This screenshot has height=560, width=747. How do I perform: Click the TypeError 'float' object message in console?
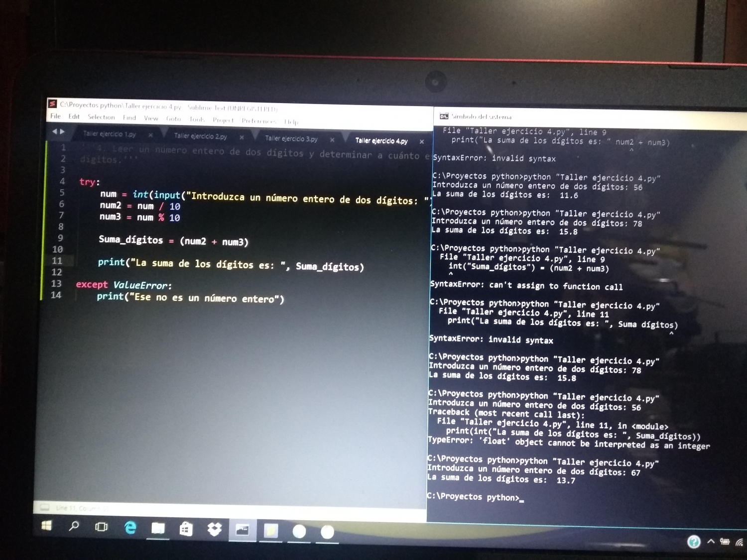tap(569, 443)
